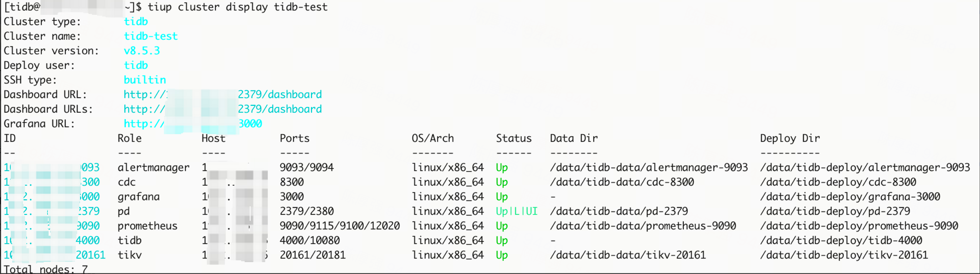
Task: Click the cluster name tidb-test value
Action: pyautogui.click(x=151, y=36)
